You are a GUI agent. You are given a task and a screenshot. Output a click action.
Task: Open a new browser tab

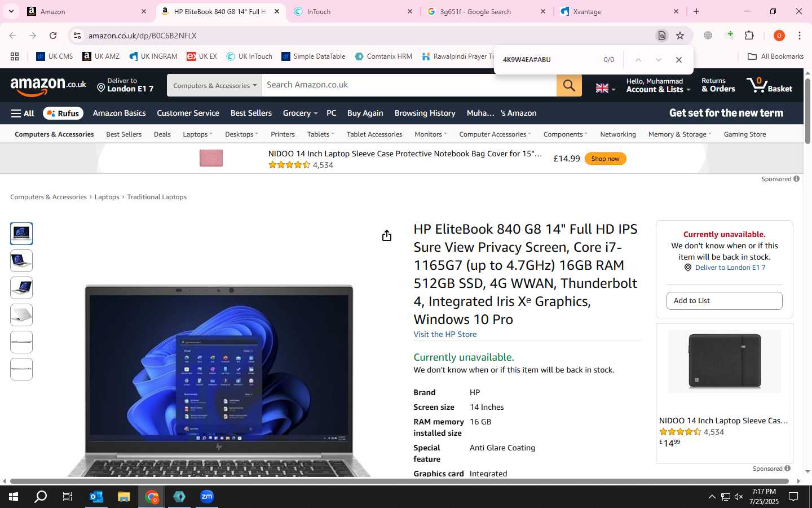696,11
